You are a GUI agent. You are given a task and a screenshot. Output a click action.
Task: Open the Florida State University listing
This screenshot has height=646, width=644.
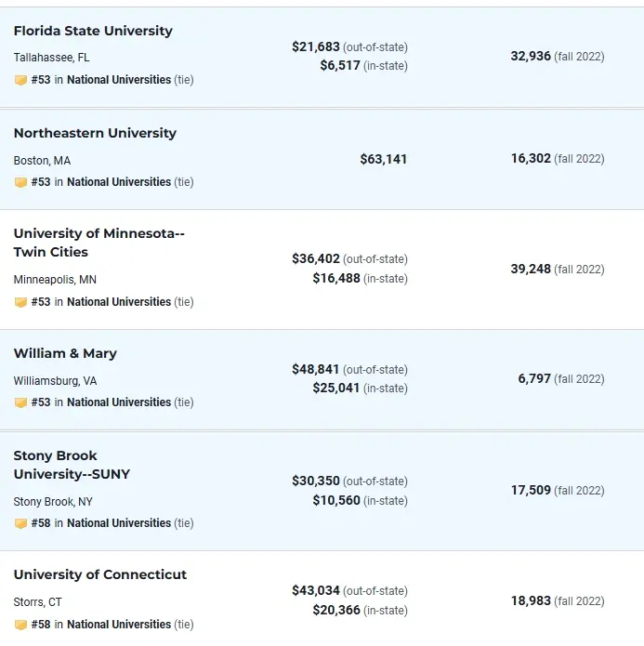[x=93, y=31]
